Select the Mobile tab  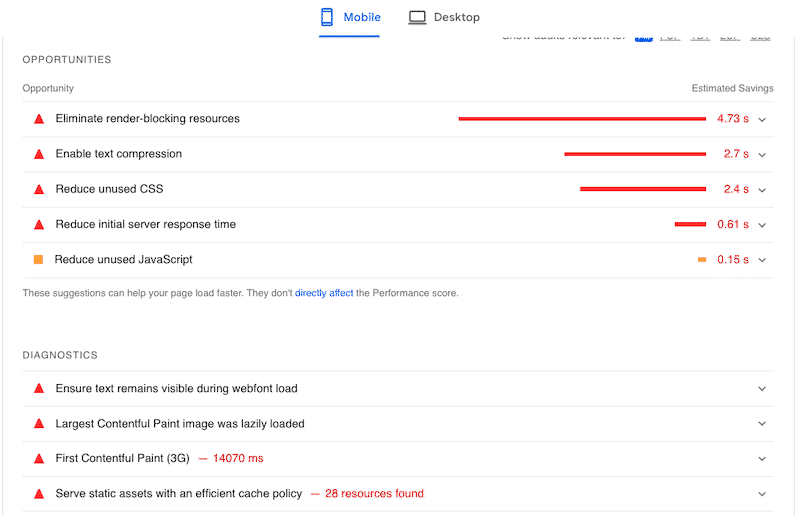click(350, 17)
